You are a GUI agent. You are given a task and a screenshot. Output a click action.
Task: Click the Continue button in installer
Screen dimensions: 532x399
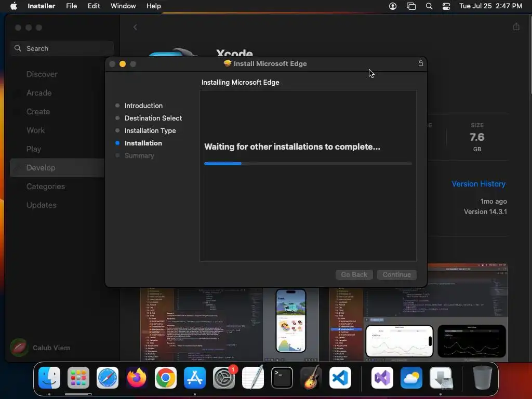(x=396, y=274)
